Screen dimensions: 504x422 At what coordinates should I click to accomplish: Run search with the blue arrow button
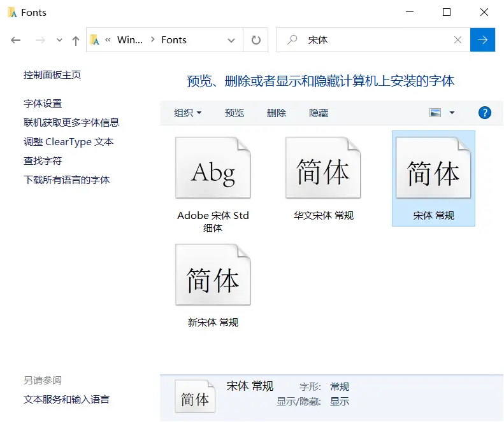click(x=482, y=40)
